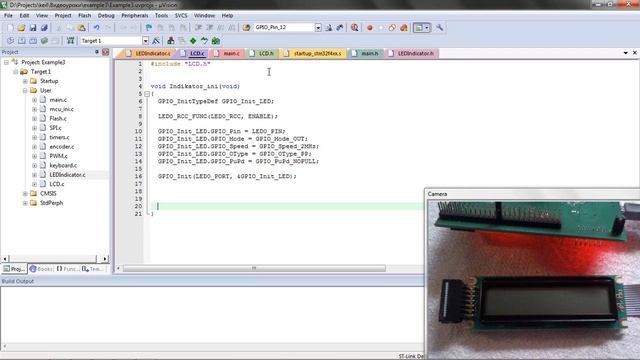Click the editor horizontal scrollbar thumb
This screenshot has width=640, height=360.
coord(254,268)
